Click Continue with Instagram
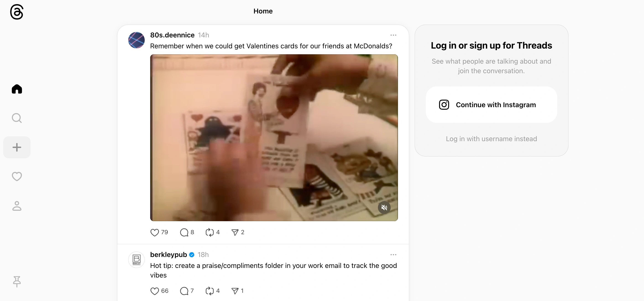This screenshot has width=644, height=301. click(491, 105)
